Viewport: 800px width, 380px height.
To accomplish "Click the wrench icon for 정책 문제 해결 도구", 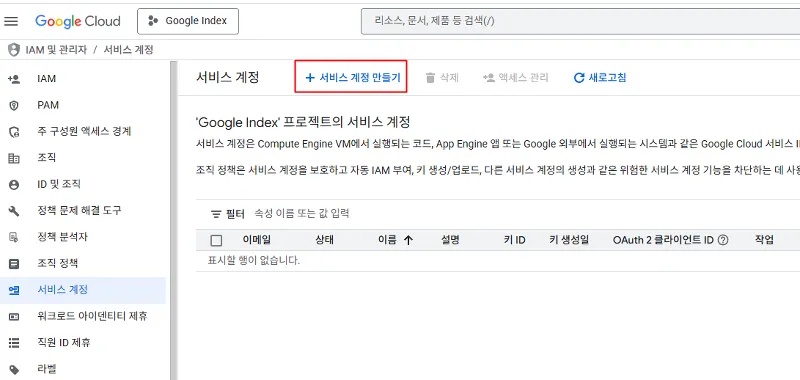I will 14,211.
